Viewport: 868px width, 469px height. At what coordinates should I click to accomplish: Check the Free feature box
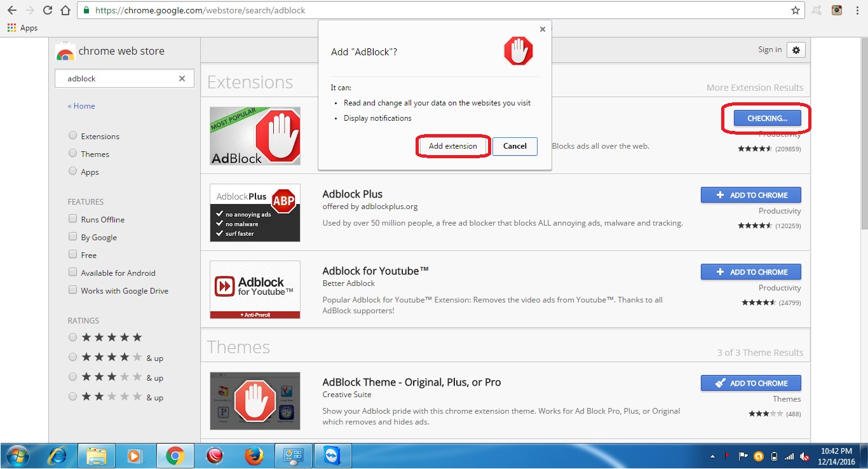click(72, 254)
